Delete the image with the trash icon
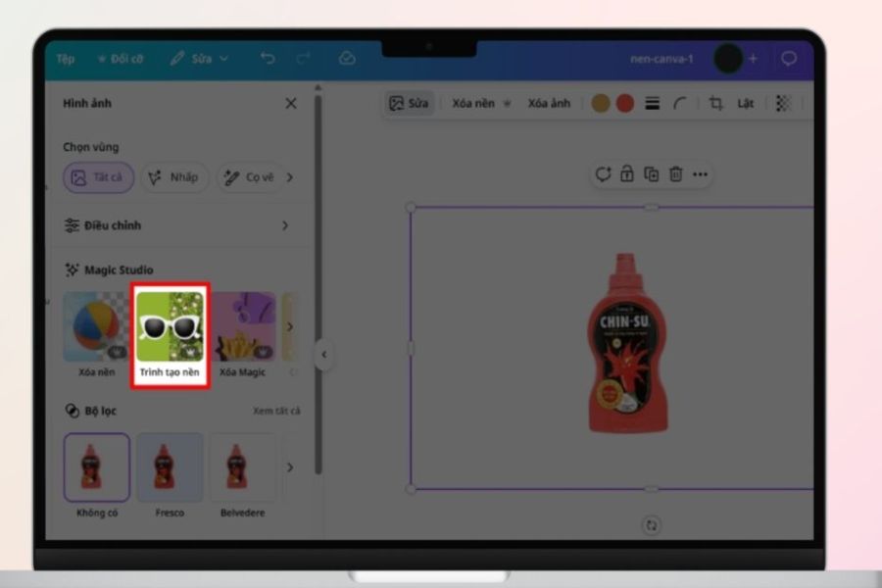Viewport: 882px width, 588px height. 675,174
